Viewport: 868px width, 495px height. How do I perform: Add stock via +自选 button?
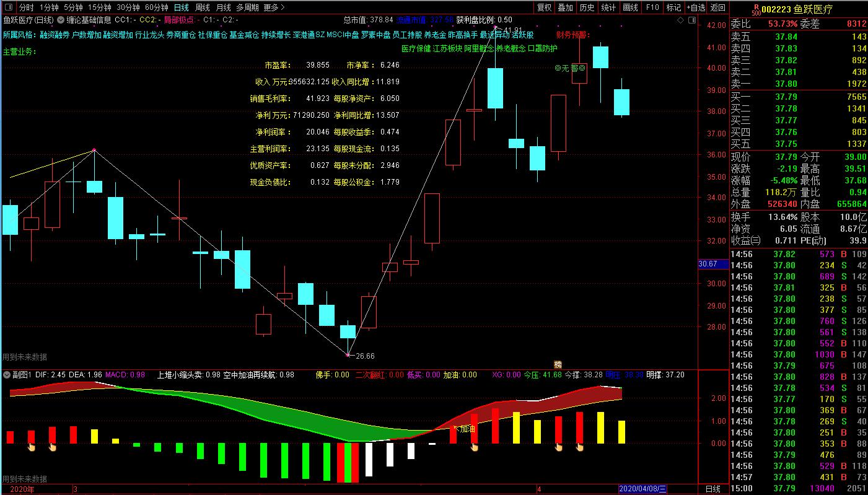[x=696, y=7]
